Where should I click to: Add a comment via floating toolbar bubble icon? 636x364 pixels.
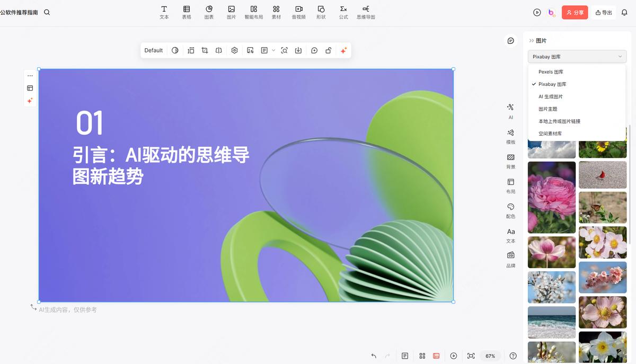(314, 50)
